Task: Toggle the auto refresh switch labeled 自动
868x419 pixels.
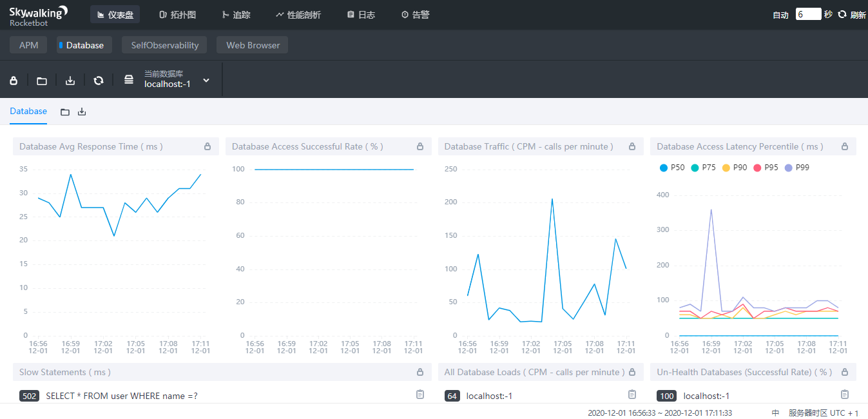Action: click(x=780, y=15)
